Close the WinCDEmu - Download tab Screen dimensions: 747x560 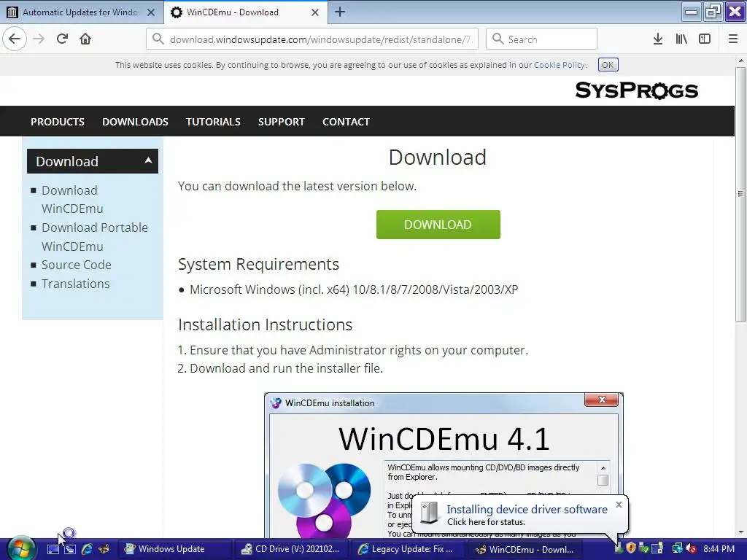(315, 12)
